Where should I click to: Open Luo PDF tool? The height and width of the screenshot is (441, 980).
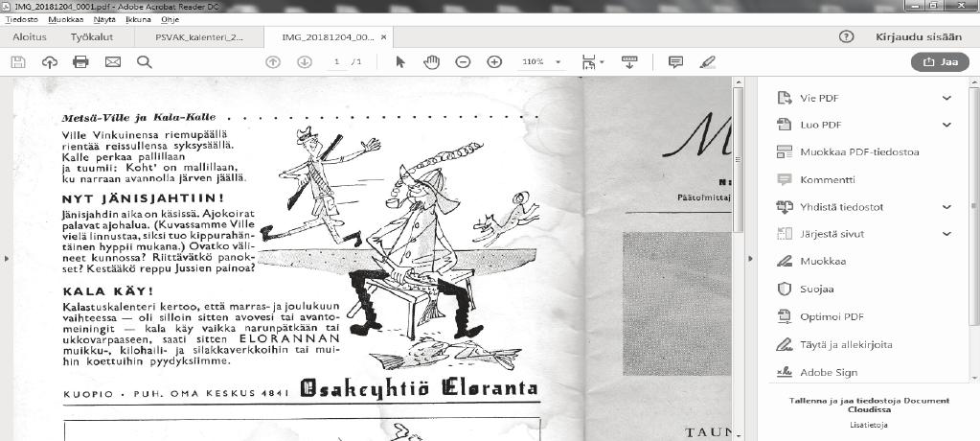[821, 125]
